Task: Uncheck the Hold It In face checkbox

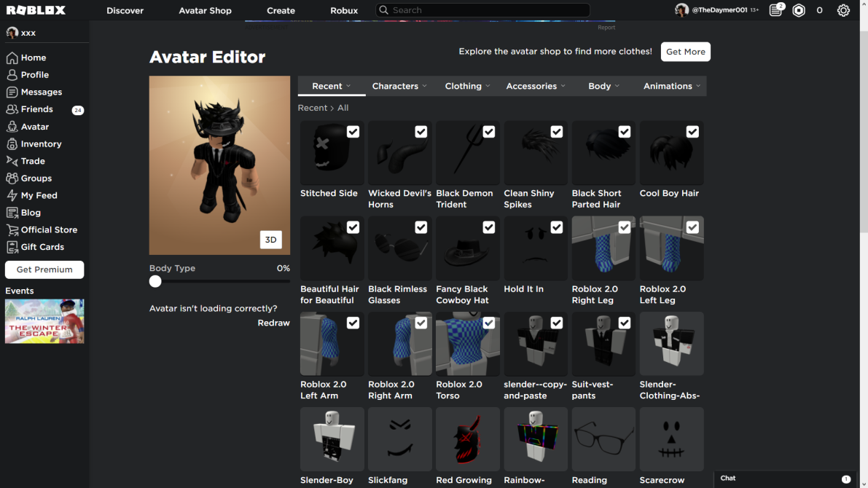Action: tap(557, 227)
